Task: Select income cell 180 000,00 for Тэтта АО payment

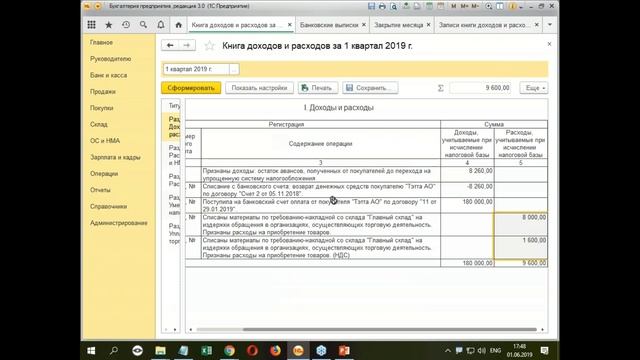Action: pyautogui.click(x=467, y=205)
